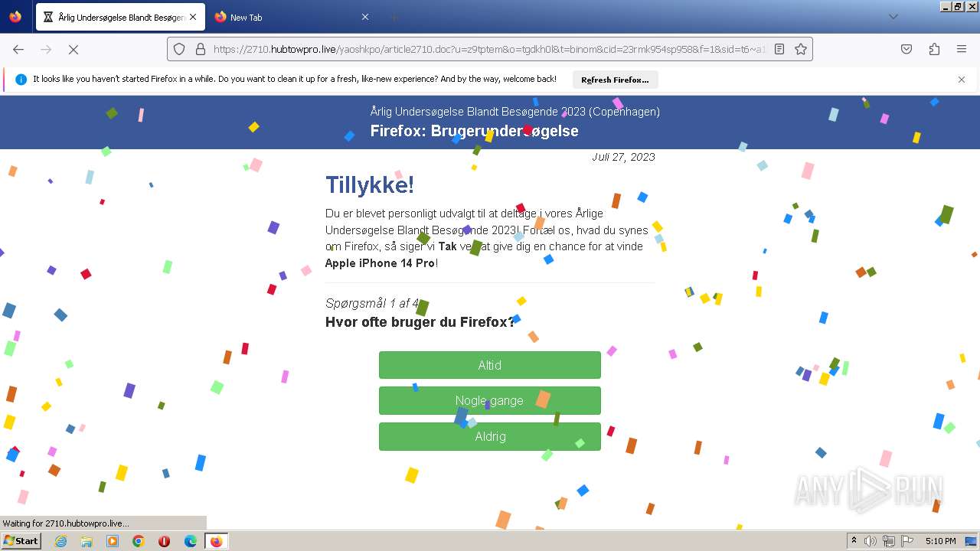The image size is (980, 551).
Task: Close the New Tab tab
Action: coord(364,17)
